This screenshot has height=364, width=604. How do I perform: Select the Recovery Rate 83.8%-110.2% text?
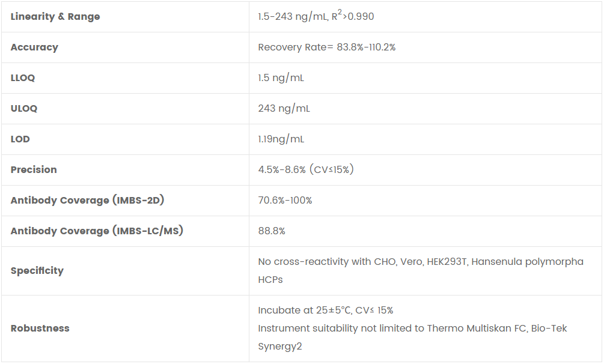[326, 47]
